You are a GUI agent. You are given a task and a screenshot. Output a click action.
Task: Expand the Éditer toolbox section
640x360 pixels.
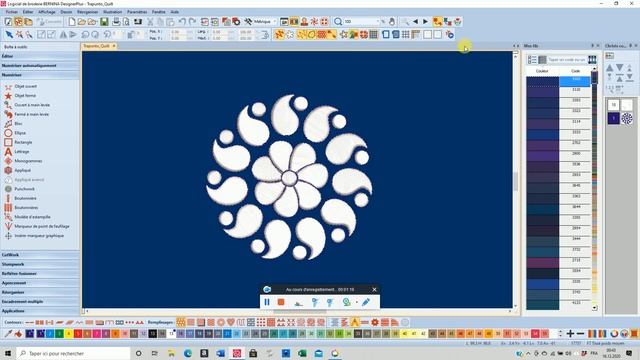pyautogui.click(x=40, y=56)
